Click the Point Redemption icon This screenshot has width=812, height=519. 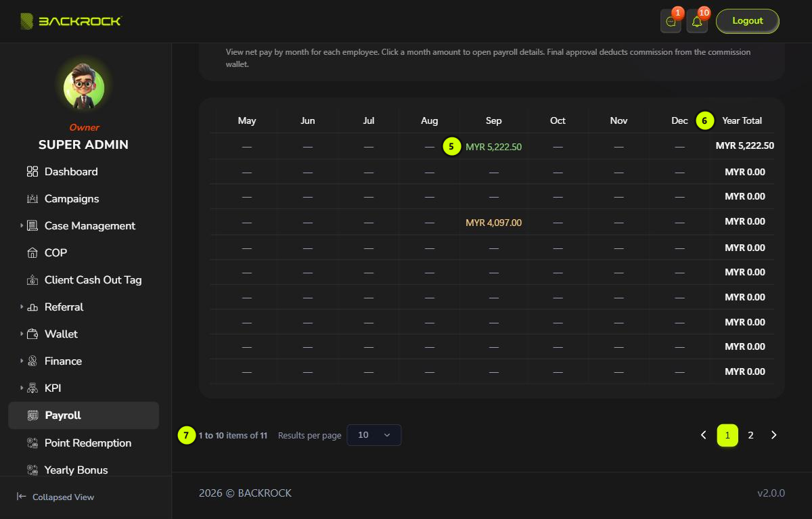click(32, 443)
